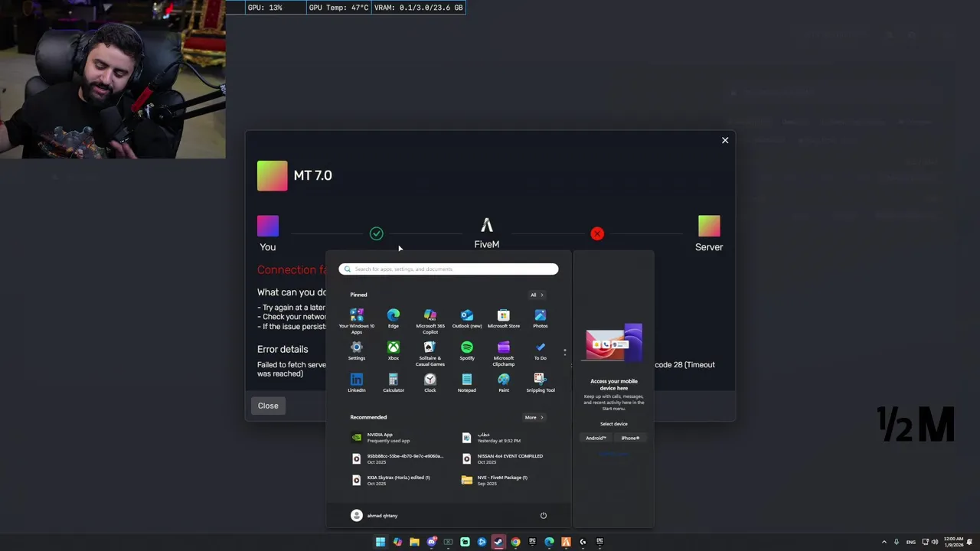Click the Windows Start button on taskbar
This screenshot has width=980, height=551.
(381, 542)
